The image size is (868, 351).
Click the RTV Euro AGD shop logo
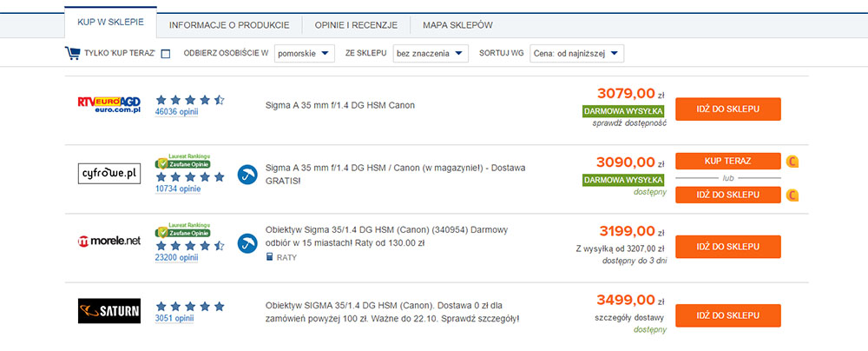coord(109,104)
